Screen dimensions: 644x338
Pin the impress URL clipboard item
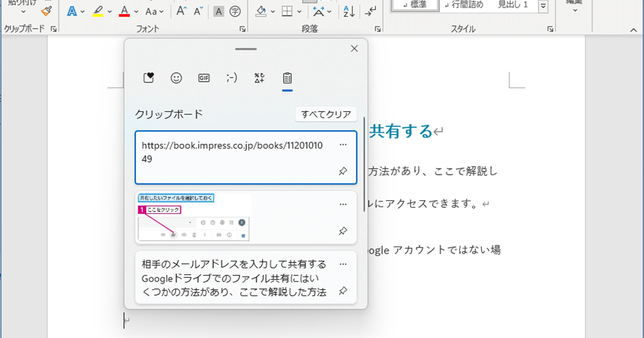tap(343, 171)
